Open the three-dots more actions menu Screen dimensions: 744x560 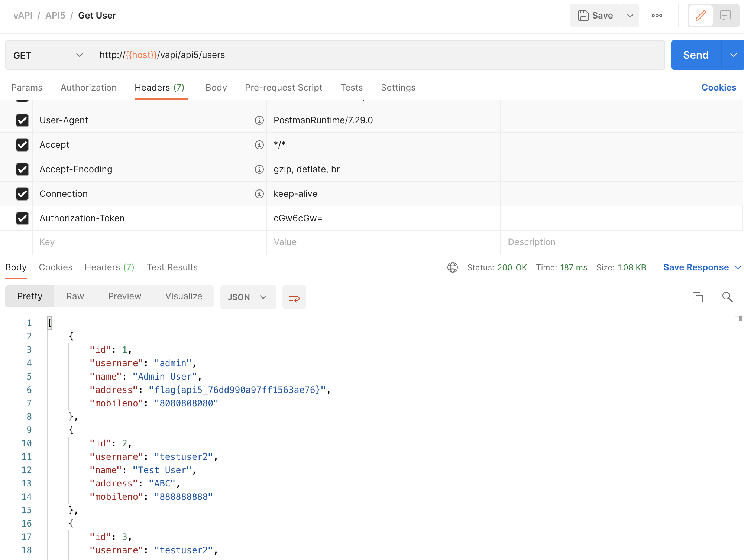tap(657, 16)
